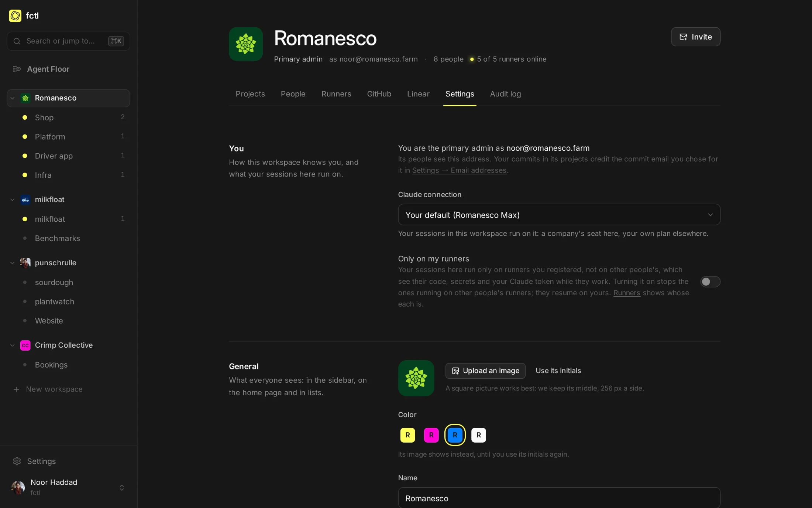The image size is (812, 508).
Task: Click the Romanesco workspace icon in sidebar
Action: click(x=25, y=98)
